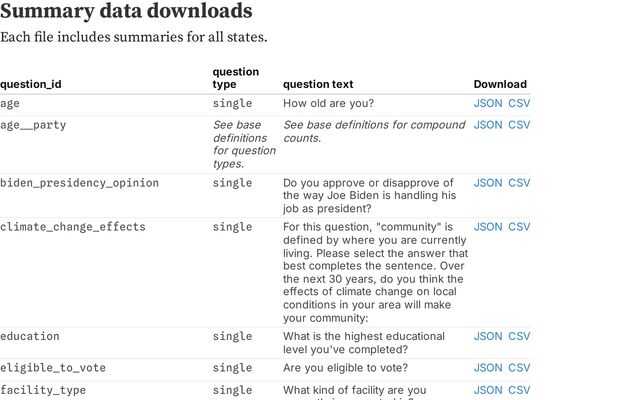Open the age__party CSV download
Viewport: 640px width, 400px height.
(519, 125)
